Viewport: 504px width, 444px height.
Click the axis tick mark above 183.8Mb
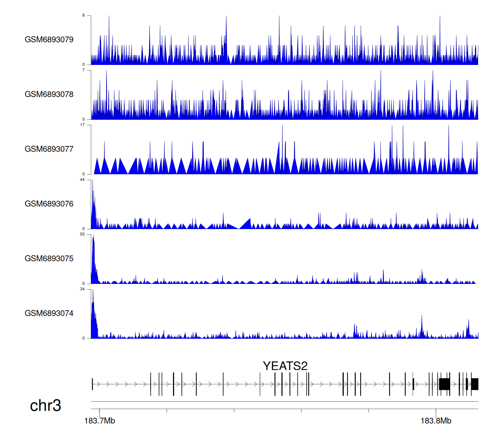pos(436,411)
